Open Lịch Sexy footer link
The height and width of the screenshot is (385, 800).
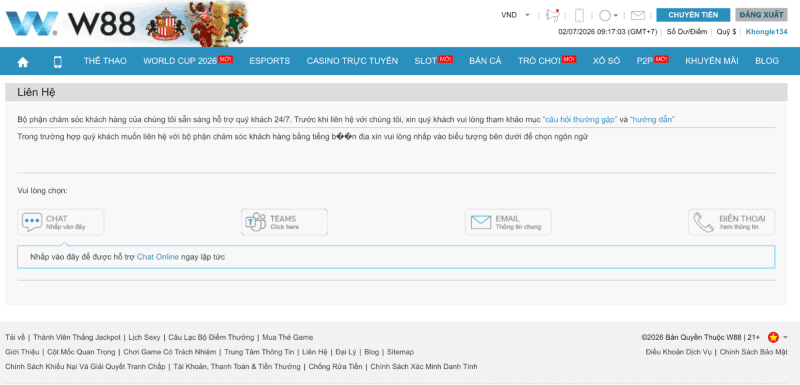click(x=144, y=337)
